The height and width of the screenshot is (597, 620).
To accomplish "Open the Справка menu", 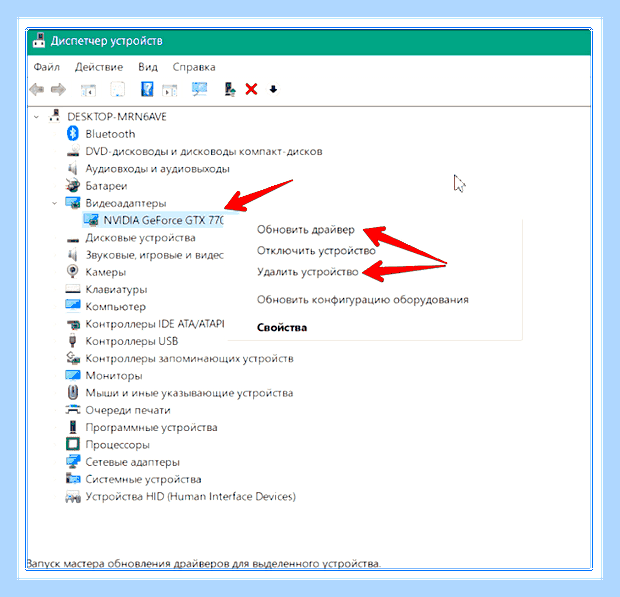I will coord(194,67).
